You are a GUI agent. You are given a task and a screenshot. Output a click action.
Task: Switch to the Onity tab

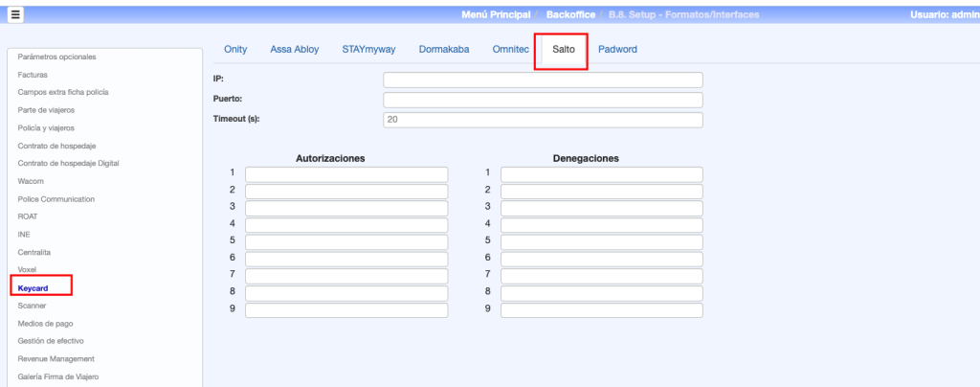click(234, 49)
